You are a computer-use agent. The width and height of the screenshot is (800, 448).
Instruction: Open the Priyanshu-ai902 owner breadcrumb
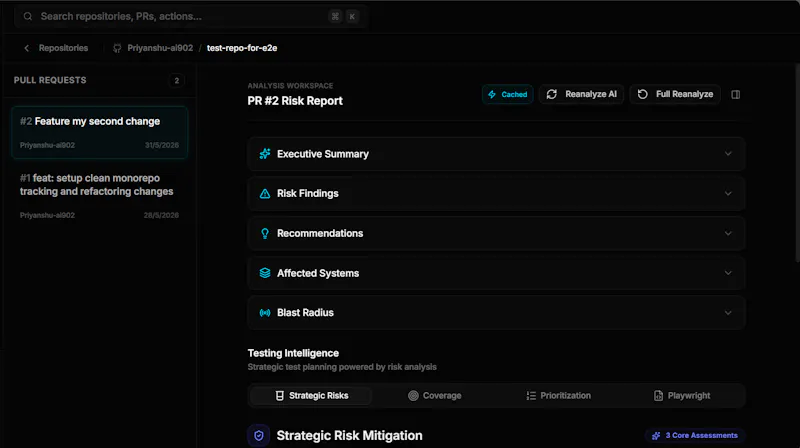click(x=160, y=48)
